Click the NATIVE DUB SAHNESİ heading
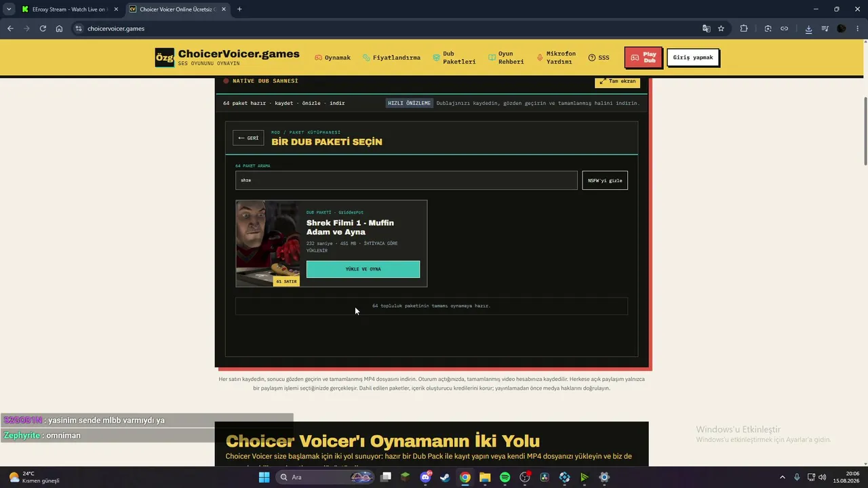 265,81
